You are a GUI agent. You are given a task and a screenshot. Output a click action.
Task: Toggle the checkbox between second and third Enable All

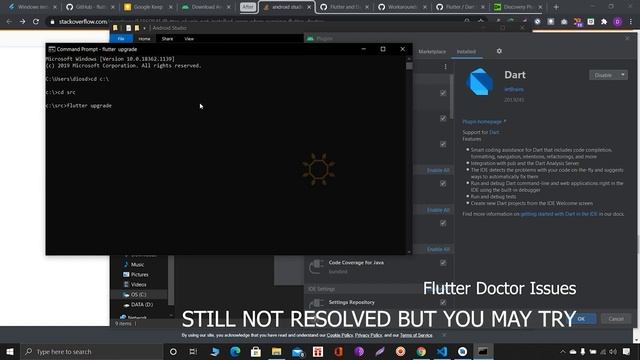(443, 223)
